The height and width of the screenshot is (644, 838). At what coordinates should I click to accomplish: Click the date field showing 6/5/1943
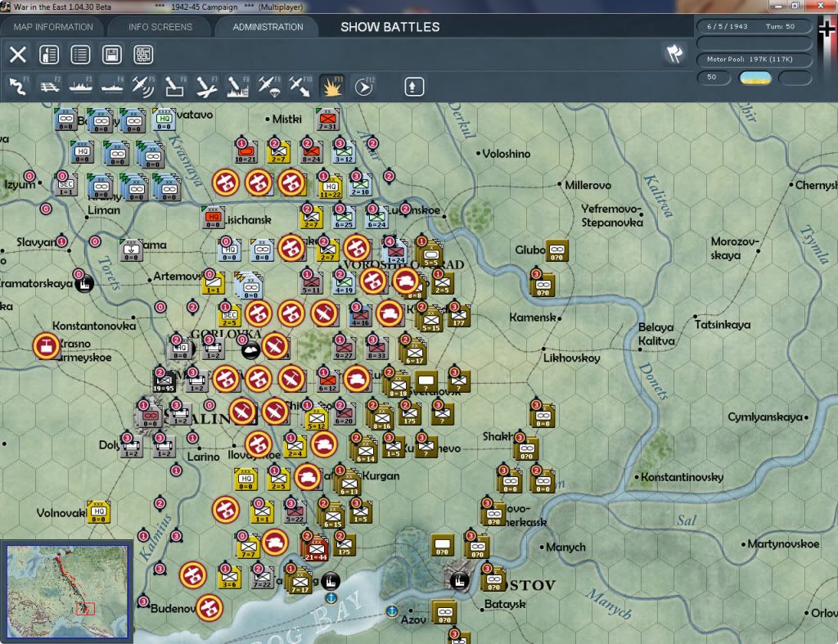[x=728, y=26]
